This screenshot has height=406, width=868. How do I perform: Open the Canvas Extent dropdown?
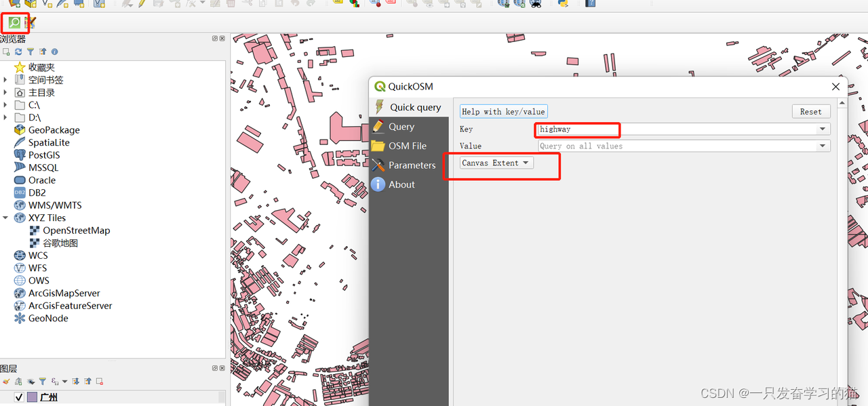[x=496, y=163]
